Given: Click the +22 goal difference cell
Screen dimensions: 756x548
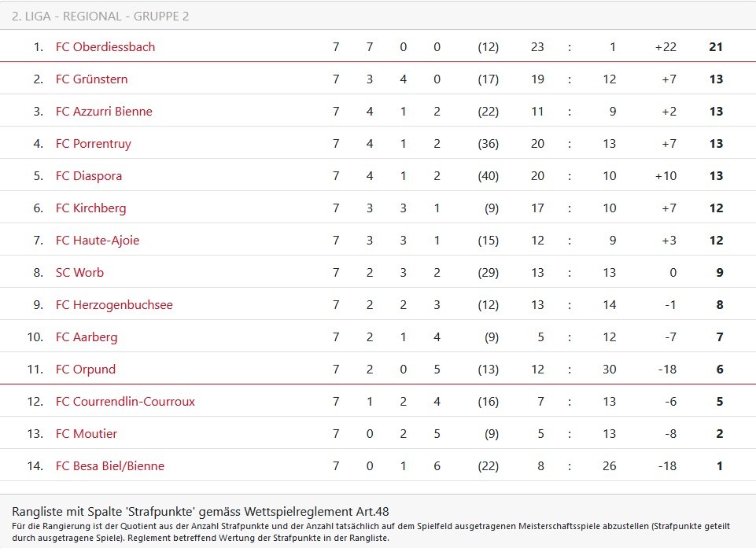Looking at the screenshot, I should click(x=665, y=47).
